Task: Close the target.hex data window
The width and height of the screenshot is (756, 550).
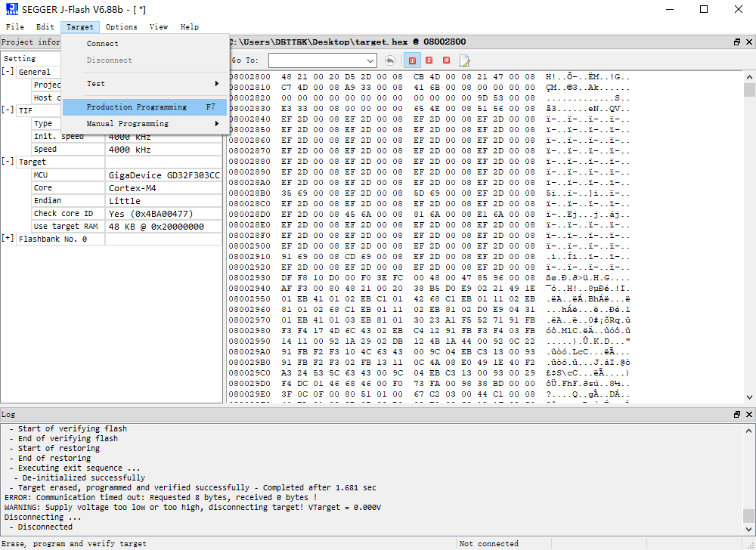Action: [748, 42]
